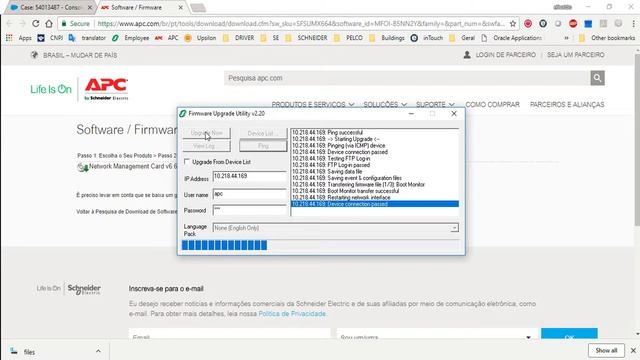
Task: Open the Oracle Applications bookmark
Action: [x=511, y=38]
